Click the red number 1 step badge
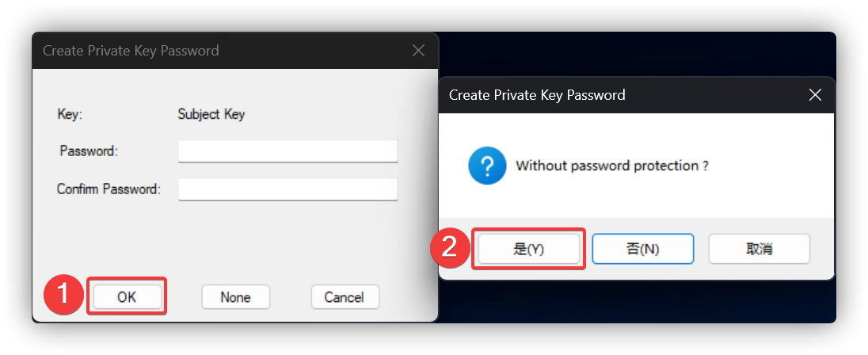Image resolution: width=868 pixels, height=355 pixels. [x=65, y=297]
